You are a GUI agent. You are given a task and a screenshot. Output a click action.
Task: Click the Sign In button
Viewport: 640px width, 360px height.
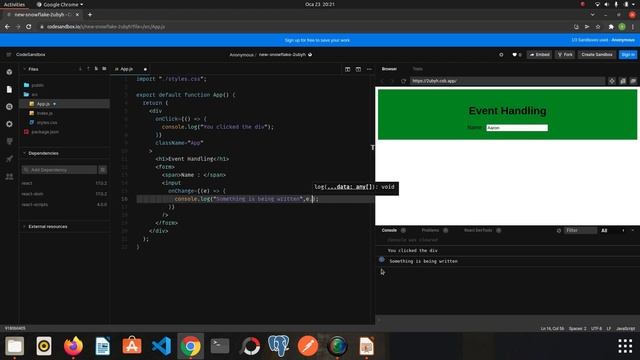coord(628,55)
